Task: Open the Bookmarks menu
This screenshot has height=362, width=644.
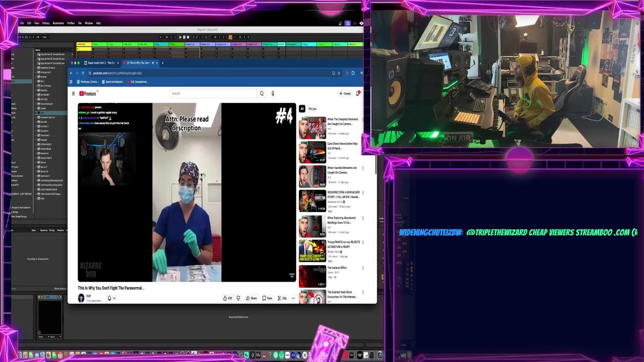Action: click(58, 23)
